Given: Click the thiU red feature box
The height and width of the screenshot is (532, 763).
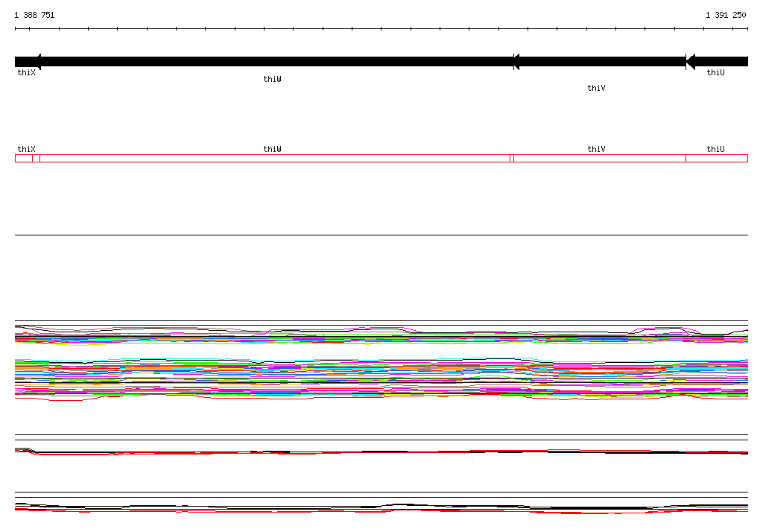Looking at the screenshot, I should 717,158.
